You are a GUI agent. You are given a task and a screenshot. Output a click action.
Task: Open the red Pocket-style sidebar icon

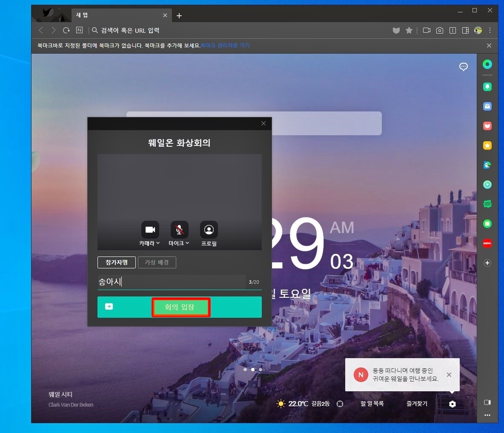pos(487,126)
